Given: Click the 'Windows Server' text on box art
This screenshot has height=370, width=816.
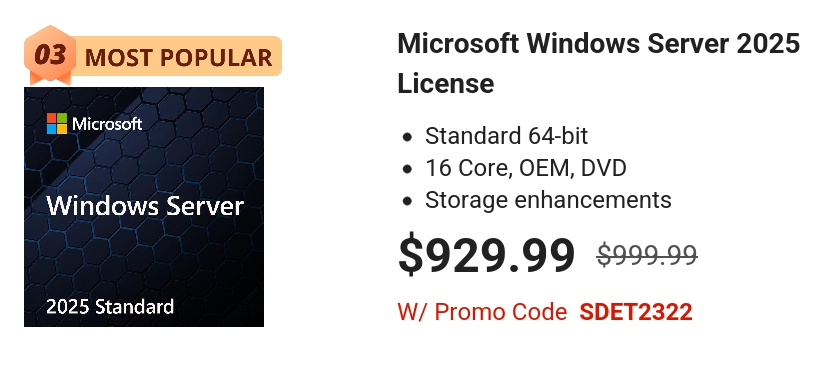Looking at the screenshot, I should coord(145,206).
